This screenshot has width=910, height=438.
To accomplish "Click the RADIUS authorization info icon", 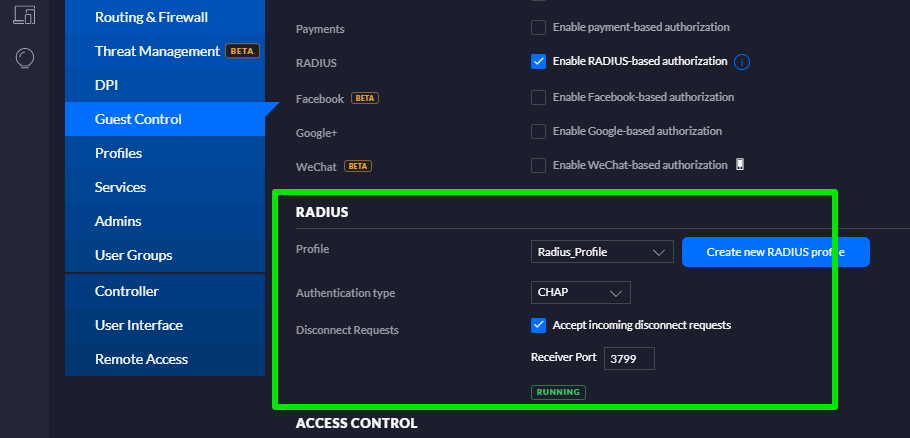I will click(x=742, y=62).
